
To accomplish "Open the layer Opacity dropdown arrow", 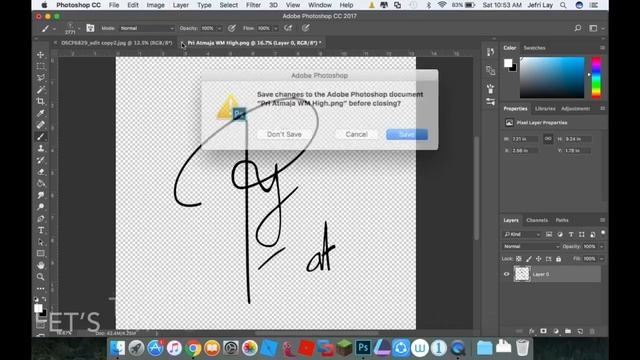I will click(x=601, y=247).
